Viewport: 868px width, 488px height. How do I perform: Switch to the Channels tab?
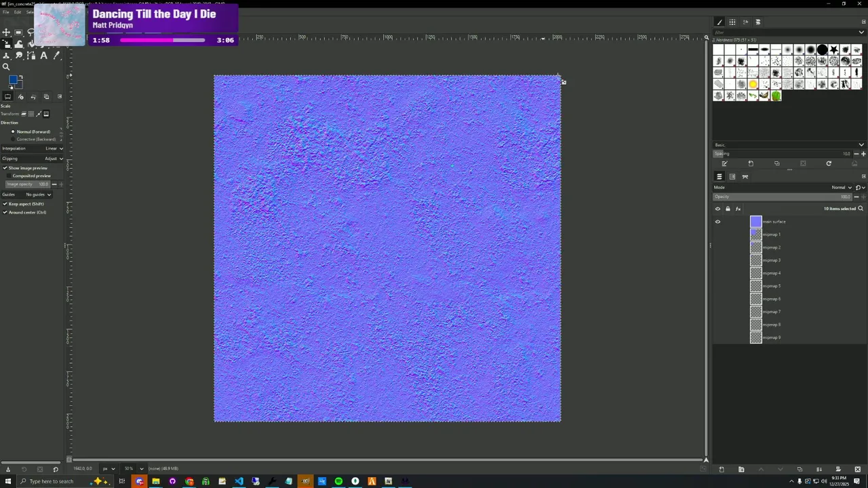732,176
